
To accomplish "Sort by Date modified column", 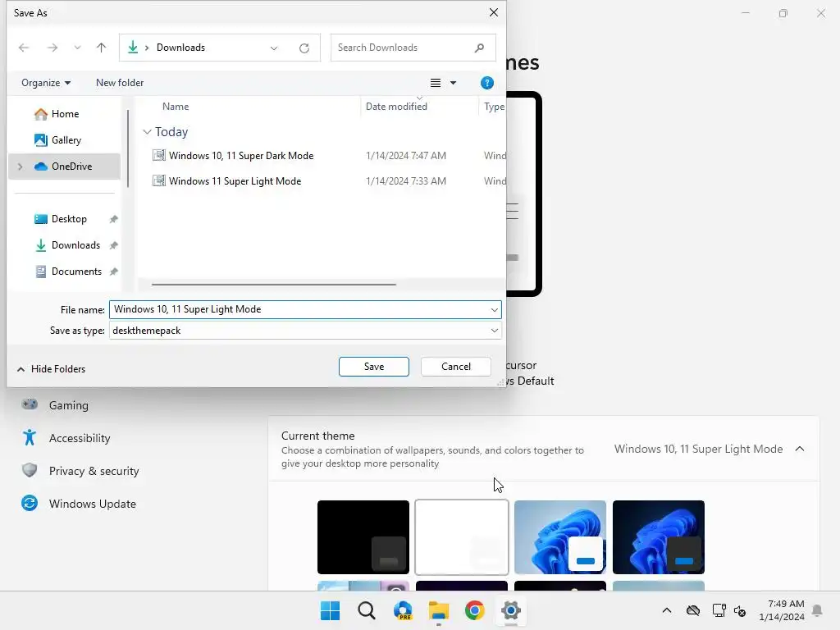I will 396,106.
